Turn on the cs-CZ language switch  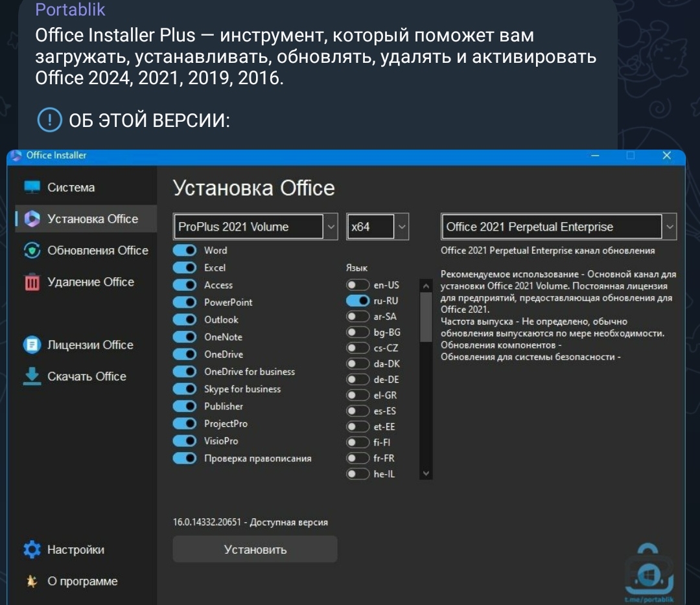tap(358, 348)
